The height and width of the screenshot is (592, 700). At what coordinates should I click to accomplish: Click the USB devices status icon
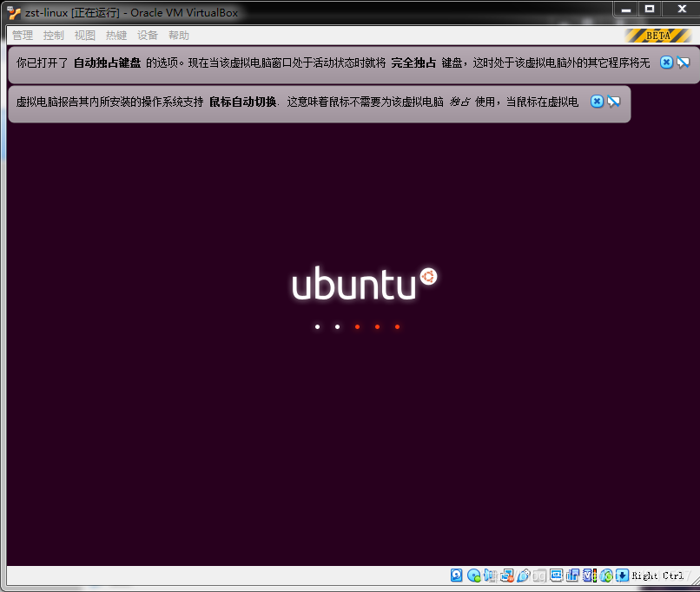(x=523, y=576)
